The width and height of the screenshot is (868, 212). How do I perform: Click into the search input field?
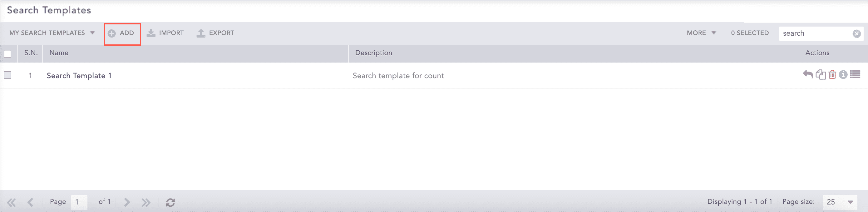point(815,33)
